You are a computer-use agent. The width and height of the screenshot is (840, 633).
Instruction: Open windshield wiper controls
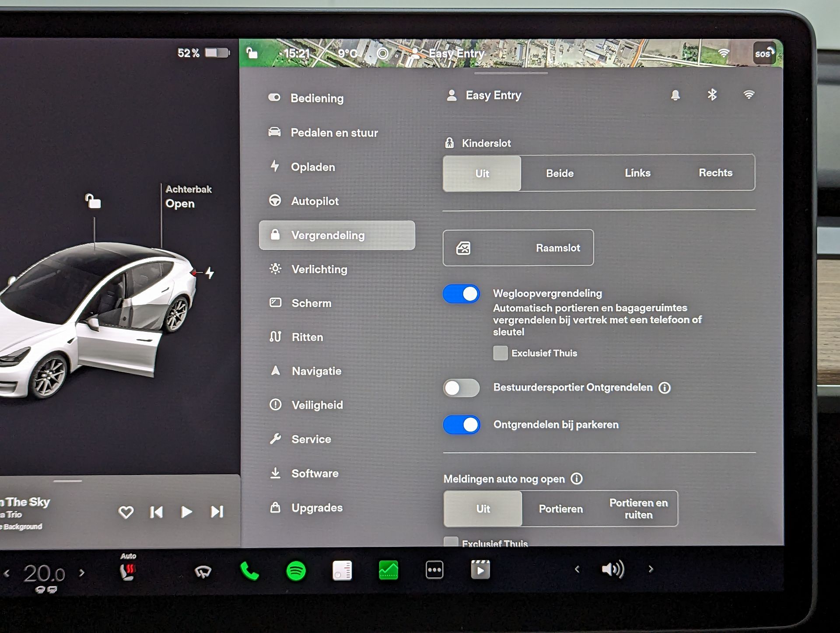click(203, 571)
